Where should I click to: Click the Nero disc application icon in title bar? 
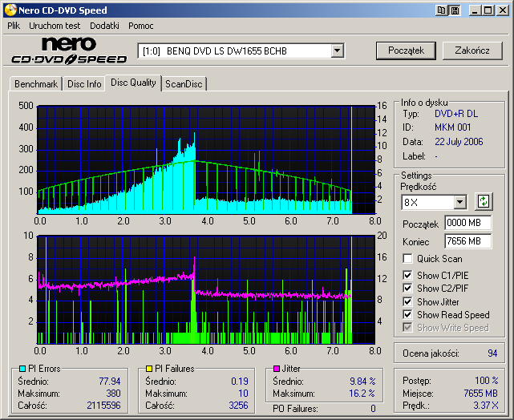10,10
